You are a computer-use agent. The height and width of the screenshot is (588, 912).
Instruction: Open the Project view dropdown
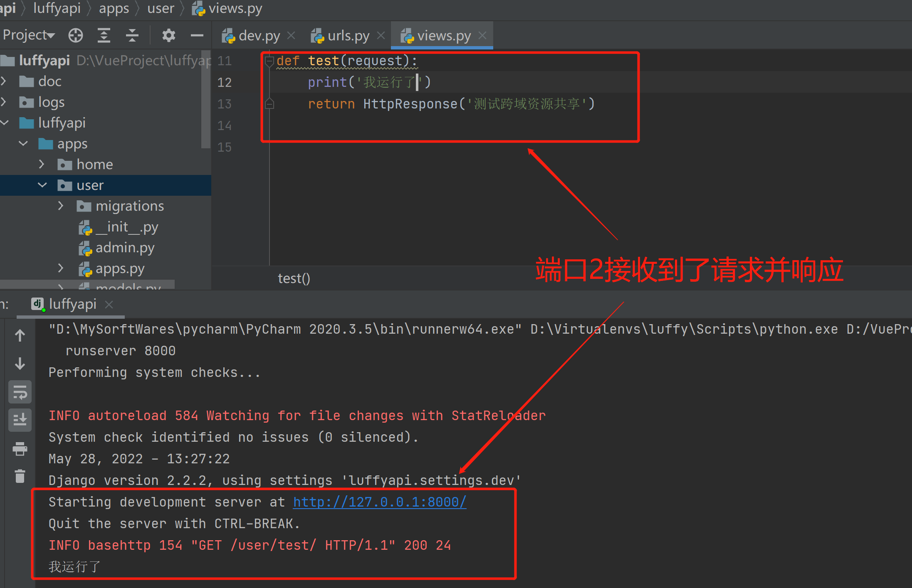point(28,35)
